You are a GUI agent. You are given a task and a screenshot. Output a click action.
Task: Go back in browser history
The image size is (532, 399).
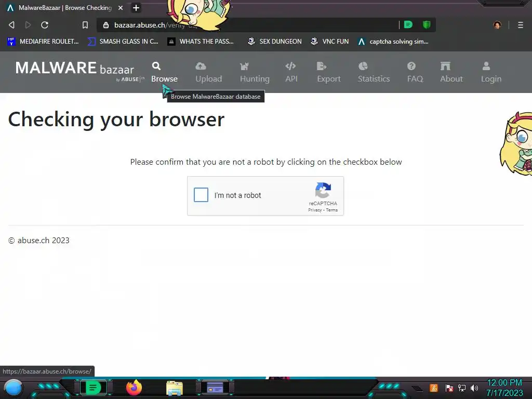point(11,25)
